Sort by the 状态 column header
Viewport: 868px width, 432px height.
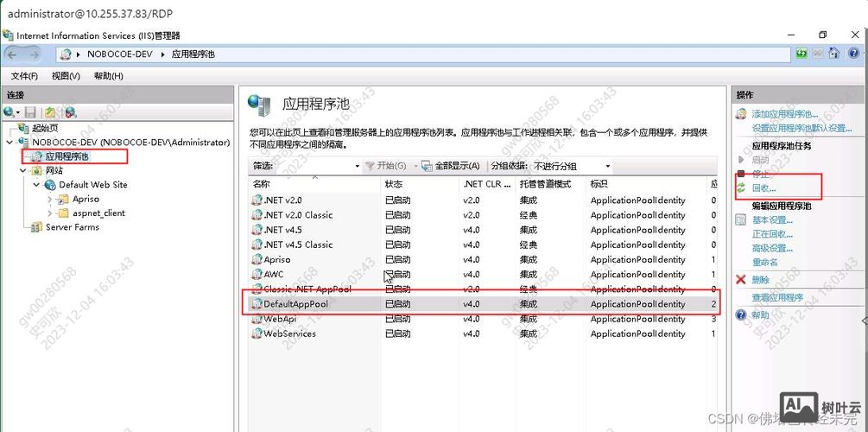[420, 184]
